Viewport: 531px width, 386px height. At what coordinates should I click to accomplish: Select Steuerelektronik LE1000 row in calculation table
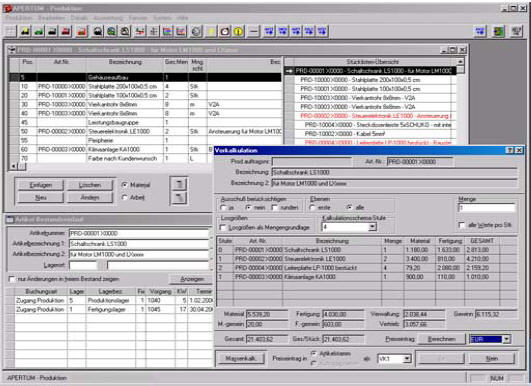(366, 259)
